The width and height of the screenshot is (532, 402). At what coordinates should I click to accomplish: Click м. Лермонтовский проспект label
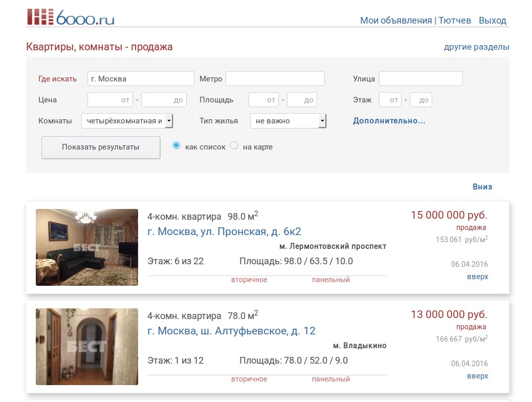click(333, 246)
